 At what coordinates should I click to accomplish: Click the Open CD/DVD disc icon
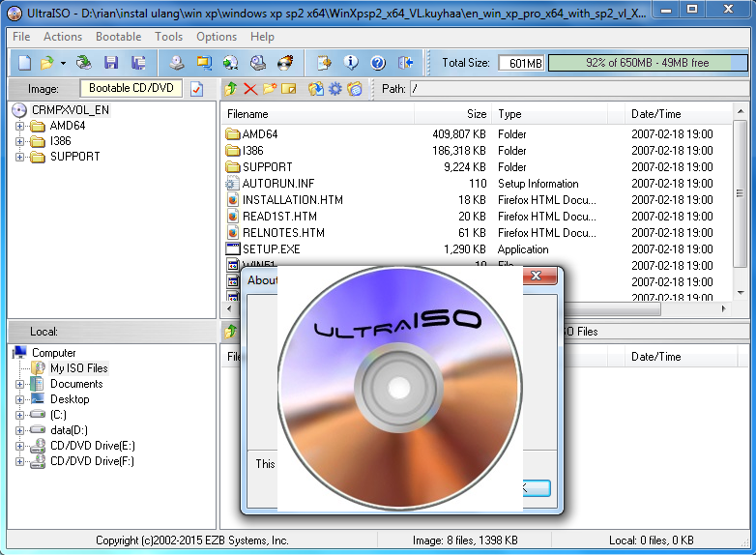tap(84, 63)
